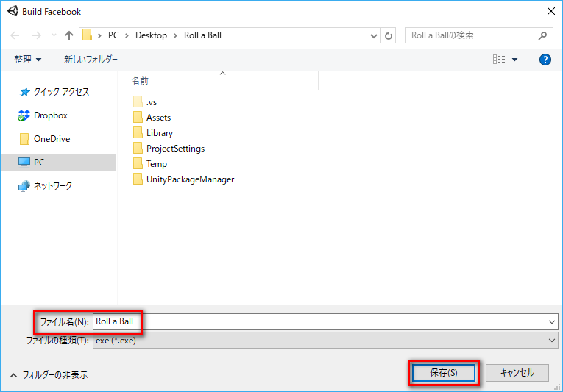Select the ProjectSettings folder
Image resolution: width=563 pixels, height=392 pixels.
click(169, 149)
